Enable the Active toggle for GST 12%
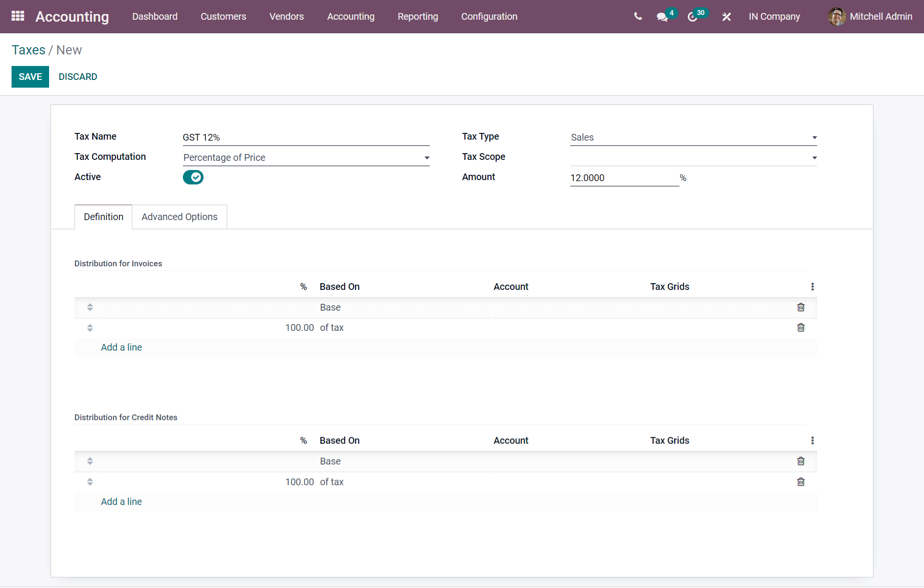 click(193, 177)
